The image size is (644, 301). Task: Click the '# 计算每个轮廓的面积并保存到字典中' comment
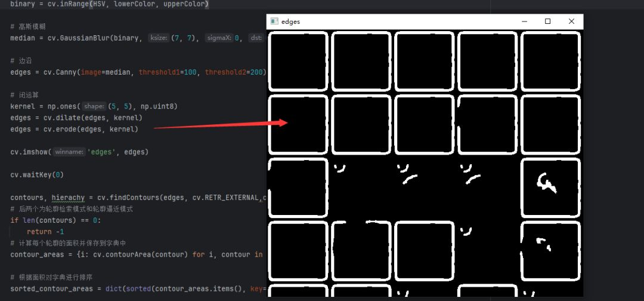68,244
